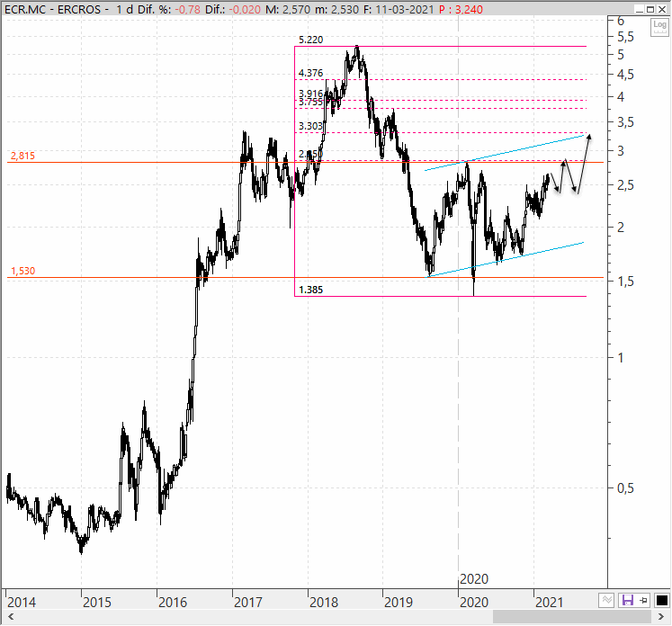The height and width of the screenshot is (626, 672).
Task: Click the 5,5 price axis label
Action: 625,37
